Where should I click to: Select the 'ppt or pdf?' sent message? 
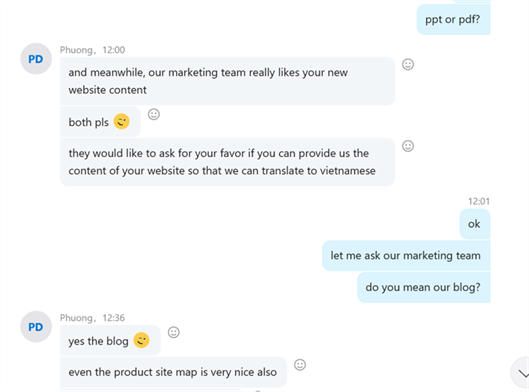click(453, 19)
